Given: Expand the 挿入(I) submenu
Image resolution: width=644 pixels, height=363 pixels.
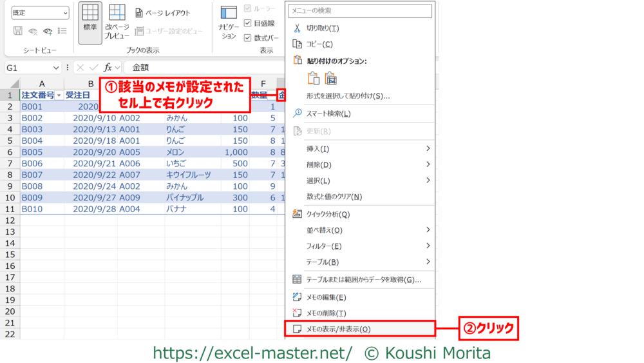Looking at the screenshot, I should pyautogui.click(x=361, y=149).
